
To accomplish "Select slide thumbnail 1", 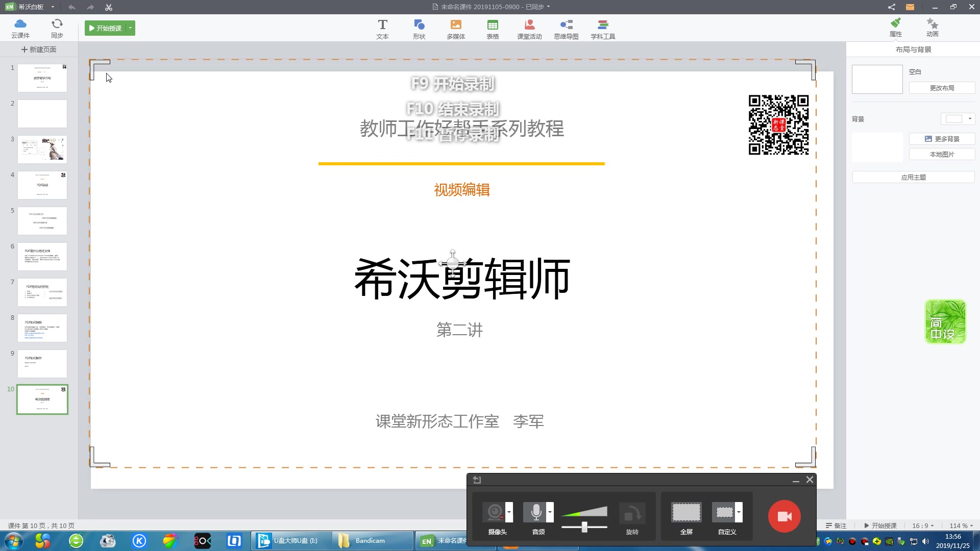I will coord(42,78).
